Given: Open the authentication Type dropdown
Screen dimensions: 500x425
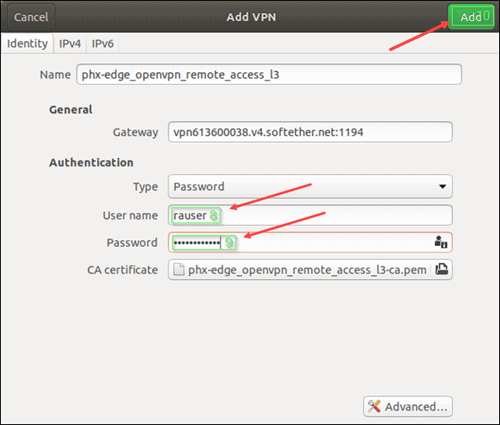Looking at the screenshot, I should (310, 186).
